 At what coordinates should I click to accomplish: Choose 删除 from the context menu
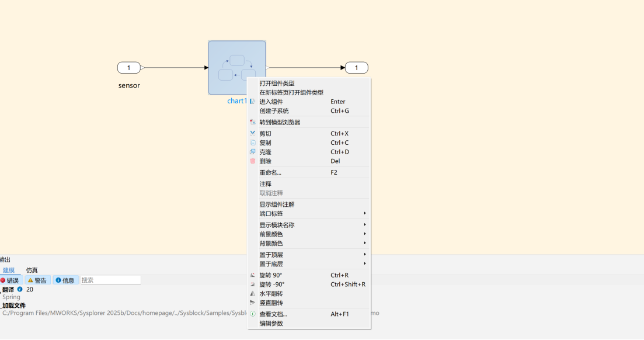point(309,161)
